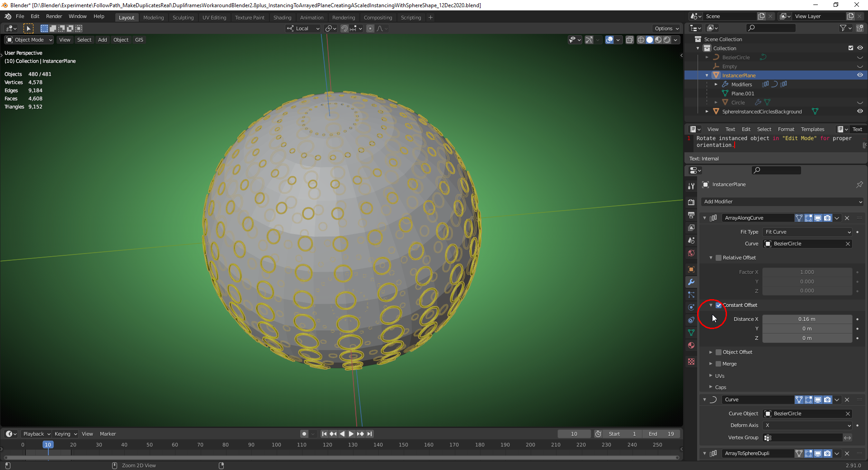Open the Render properties tab
Screen dimensions: 868x470
[x=691, y=202]
